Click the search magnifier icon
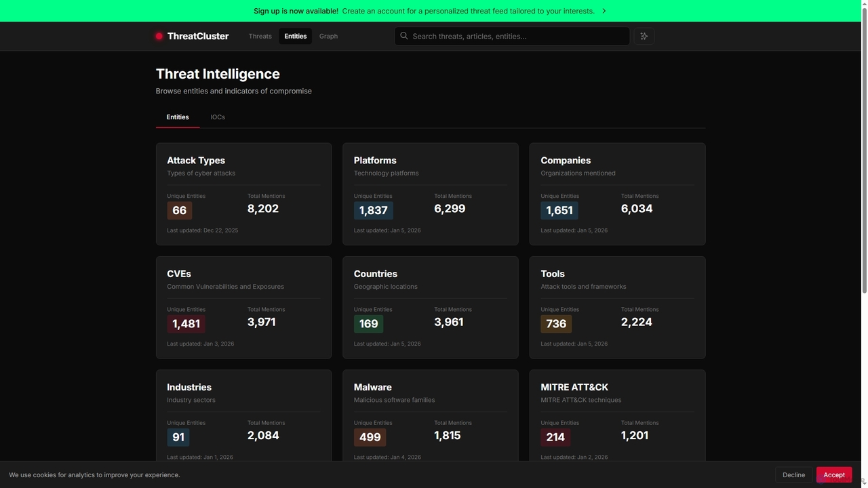Image resolution: width=868 pixels, height=488 pixels. (x=404, y=36)
